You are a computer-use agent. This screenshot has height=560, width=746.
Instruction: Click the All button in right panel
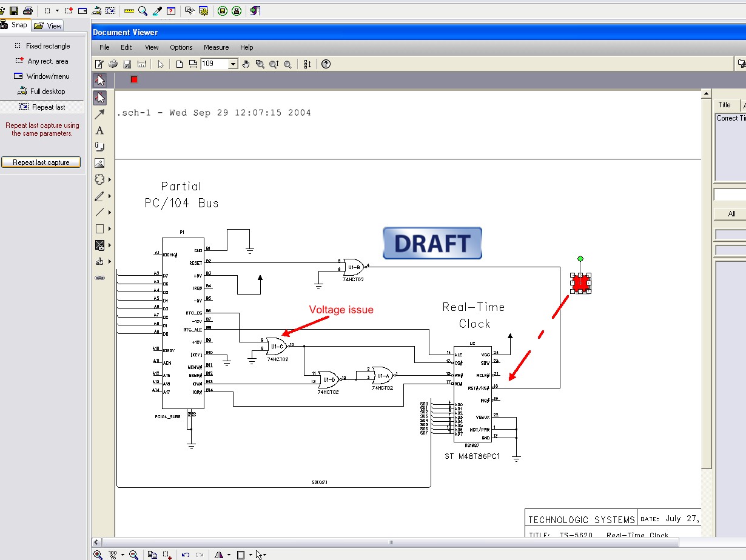tap(731, 214)
